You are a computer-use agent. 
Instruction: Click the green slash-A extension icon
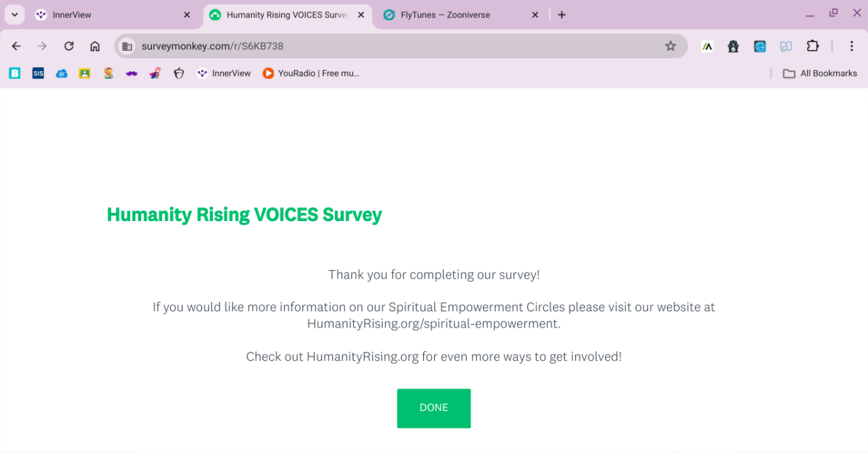click(x=707, y=46)
